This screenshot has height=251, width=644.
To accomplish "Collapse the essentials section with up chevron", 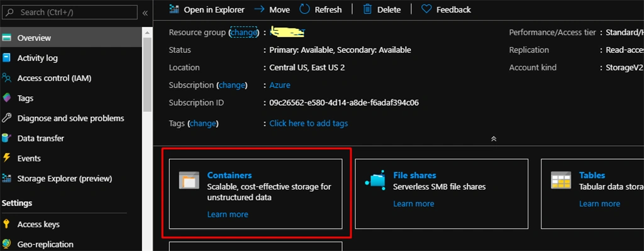I will (x=494, y=139).
